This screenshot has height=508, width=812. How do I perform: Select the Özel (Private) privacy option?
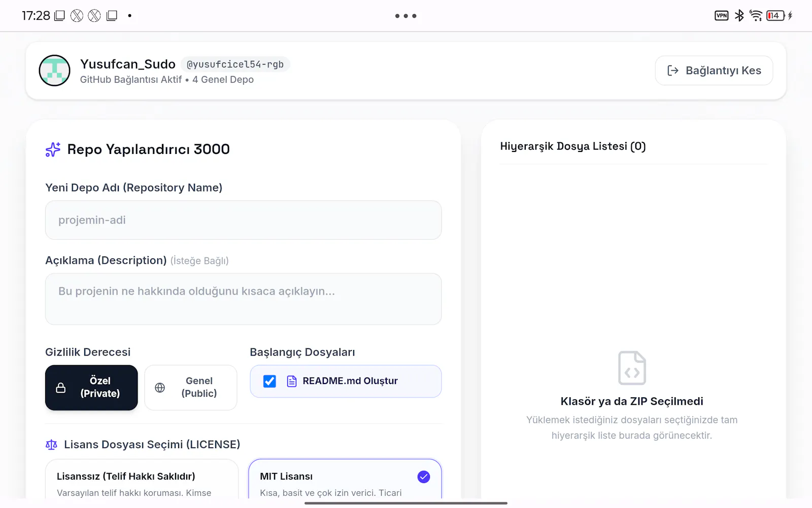click(91, 388)
